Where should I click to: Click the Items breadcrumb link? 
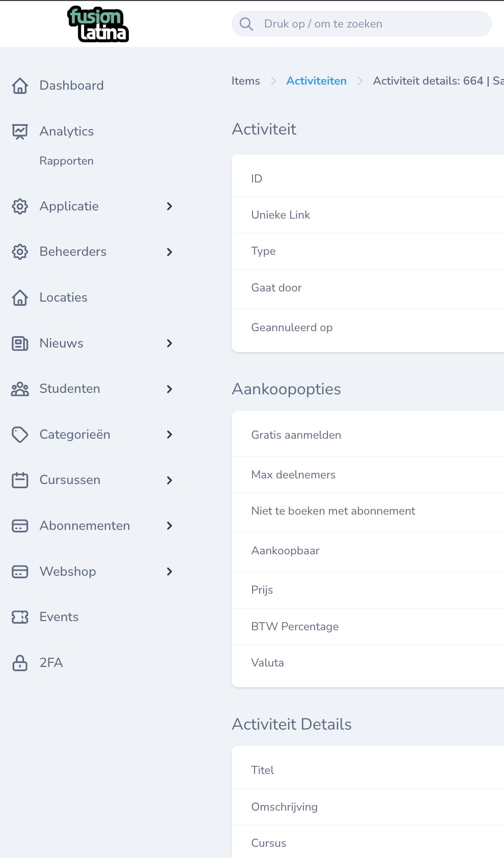tap(245, 81)
